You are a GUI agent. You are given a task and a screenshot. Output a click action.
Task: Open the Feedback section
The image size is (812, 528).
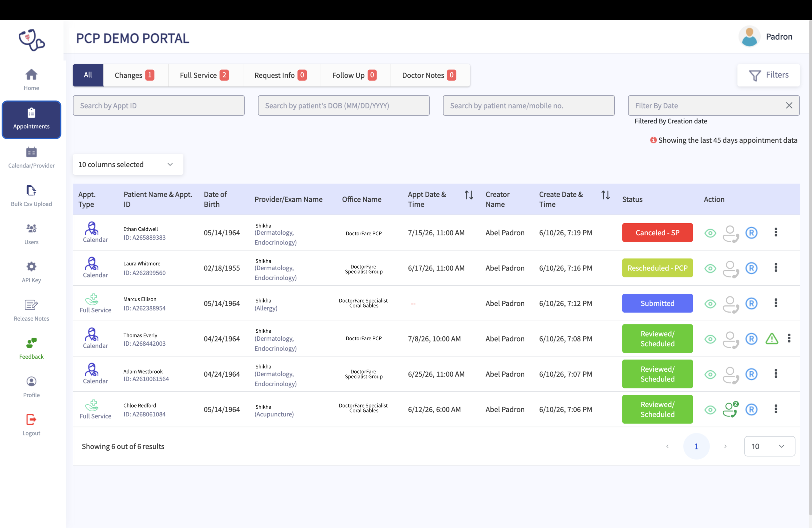(31, 349)
